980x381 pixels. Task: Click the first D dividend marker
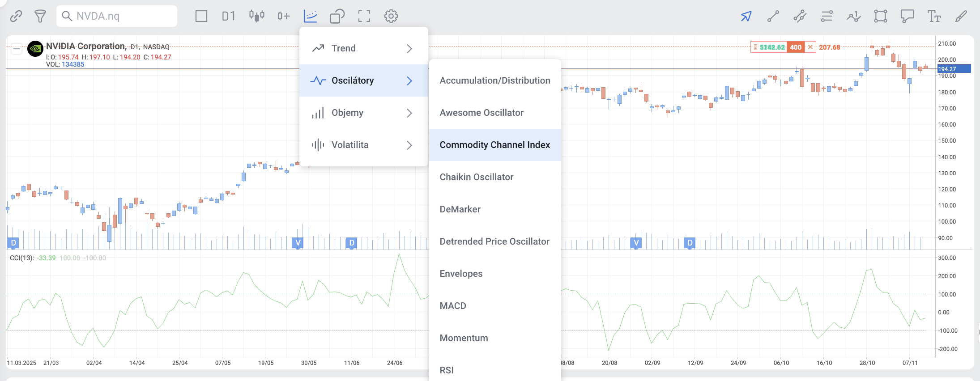13,243
